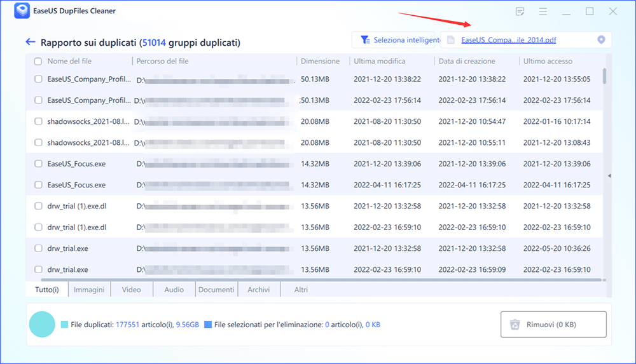Click the filter icon on Seleziona intelligente
The image size is (636, 364).
tap(365, 40)
